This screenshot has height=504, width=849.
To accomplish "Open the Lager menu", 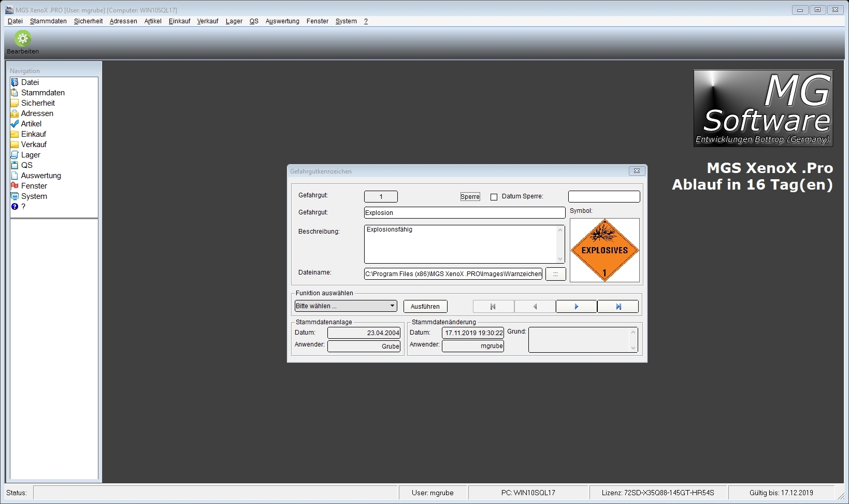I will click(x=234, y=21).
